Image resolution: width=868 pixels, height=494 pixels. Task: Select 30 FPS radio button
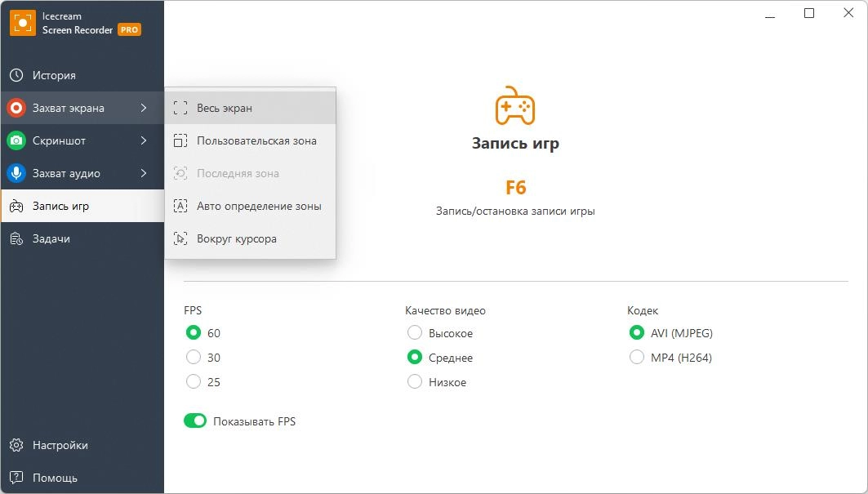[x=194, y=357]
